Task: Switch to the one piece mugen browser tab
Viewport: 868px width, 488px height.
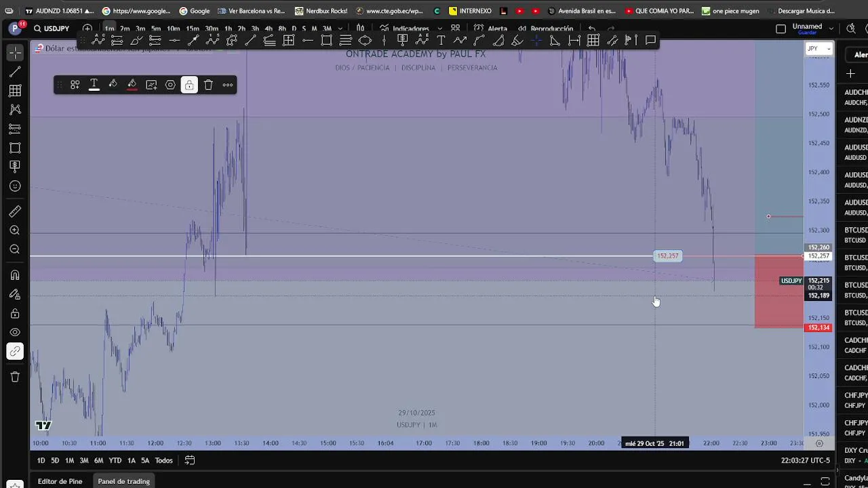Action: click(731, 11)
